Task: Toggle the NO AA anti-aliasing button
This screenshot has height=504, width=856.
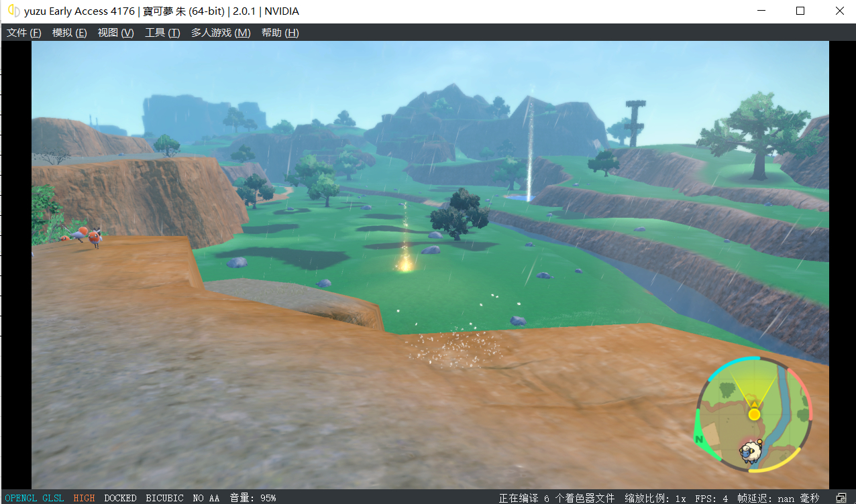Action: coord(206,498)
